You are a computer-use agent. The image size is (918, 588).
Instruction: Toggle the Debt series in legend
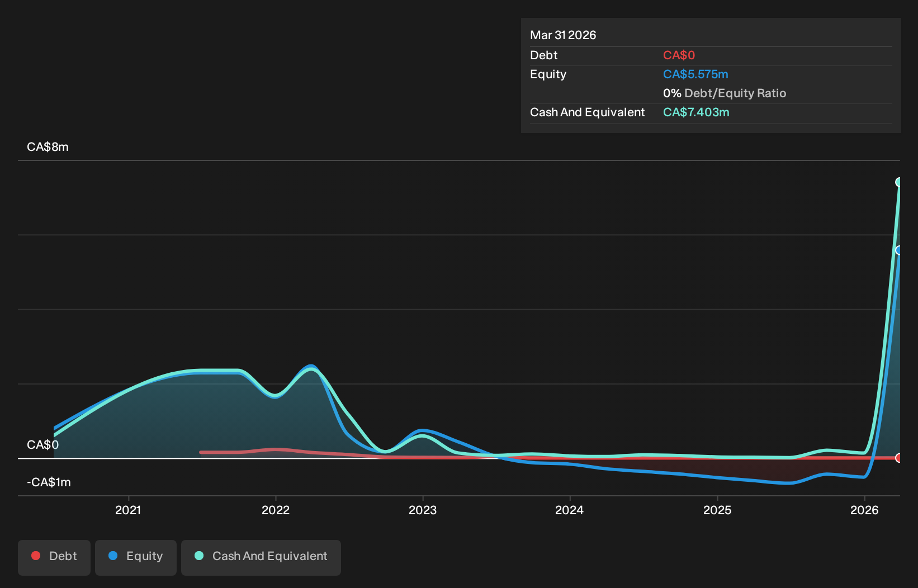pos(54,557)
